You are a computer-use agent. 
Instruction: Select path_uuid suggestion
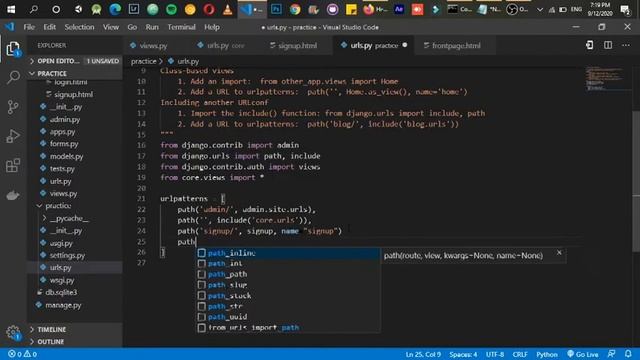pyautogui.click(x=288, y=317)
